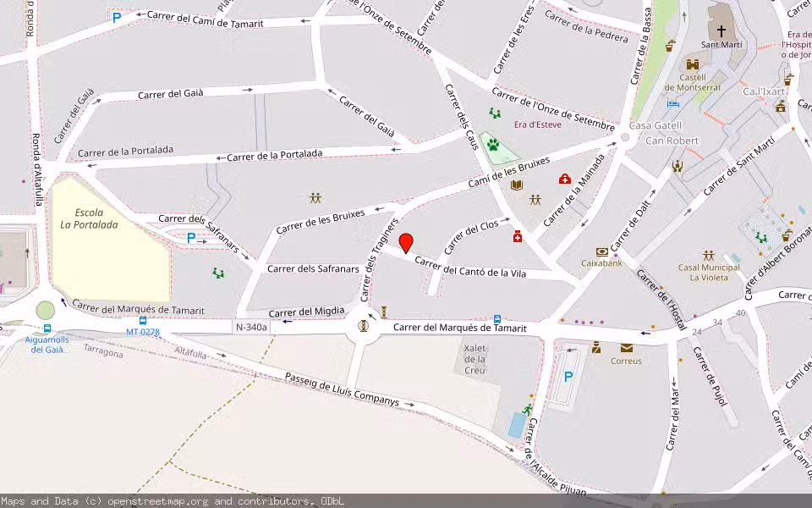Click the library book icon
812x508 pixels.
(x=516, y=185)
